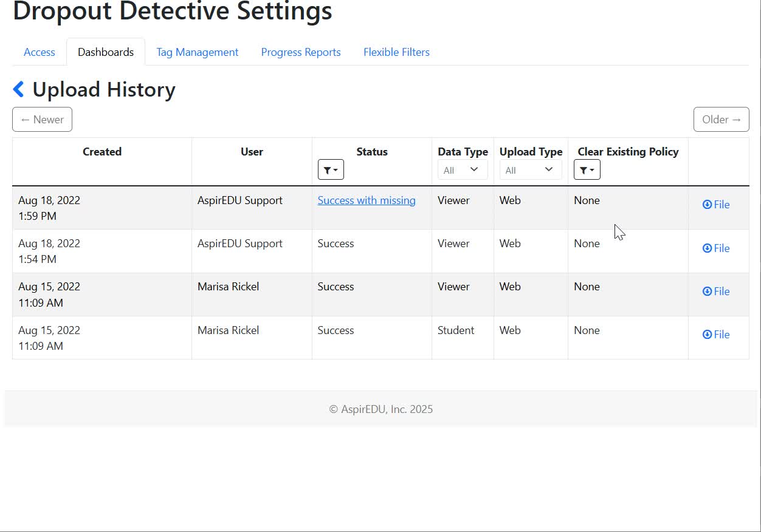Click the Newer pagination button
This screenshot has height=532, width=761.
click(42, 120)
